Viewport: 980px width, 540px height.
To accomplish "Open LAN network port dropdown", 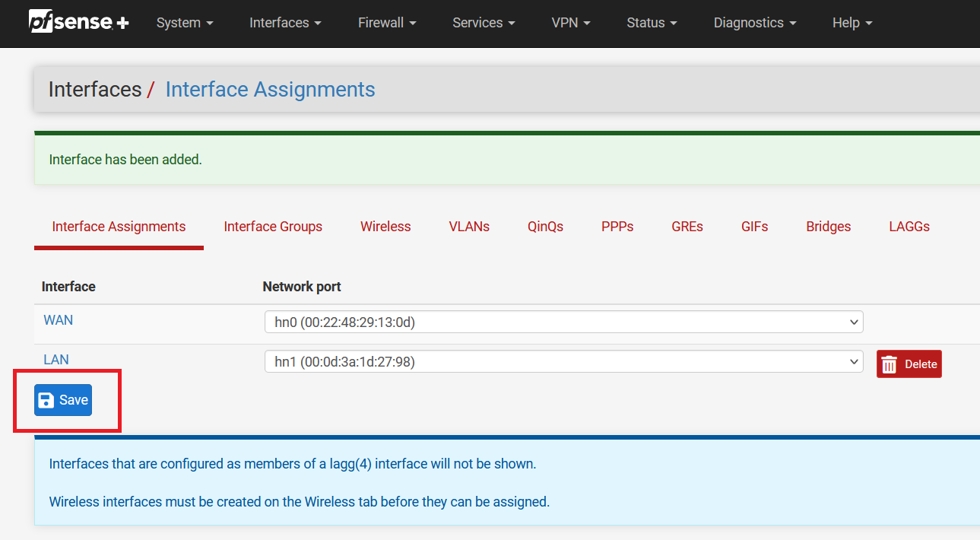I will pos(563,362).
